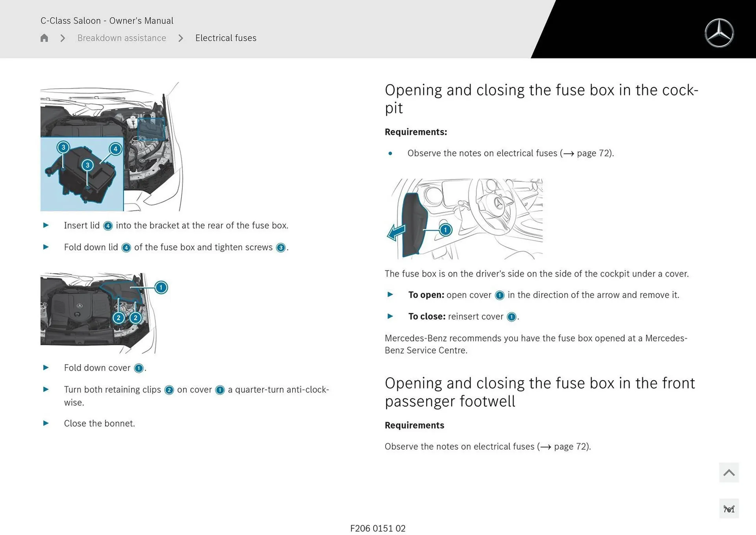Screen dimensions: 756x535
Task: Click the Mercedes-Benz star logo
Action: click(719, 32)
